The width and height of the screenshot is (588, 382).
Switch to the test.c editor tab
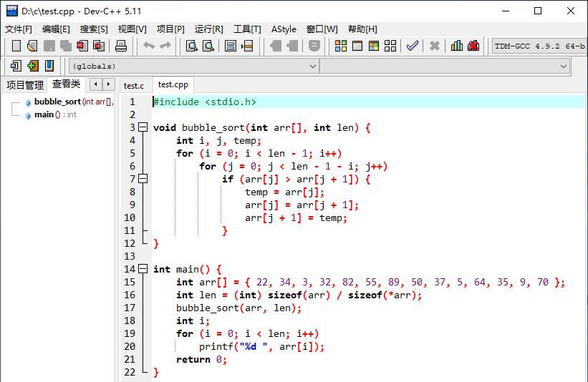tap(134, 86)
